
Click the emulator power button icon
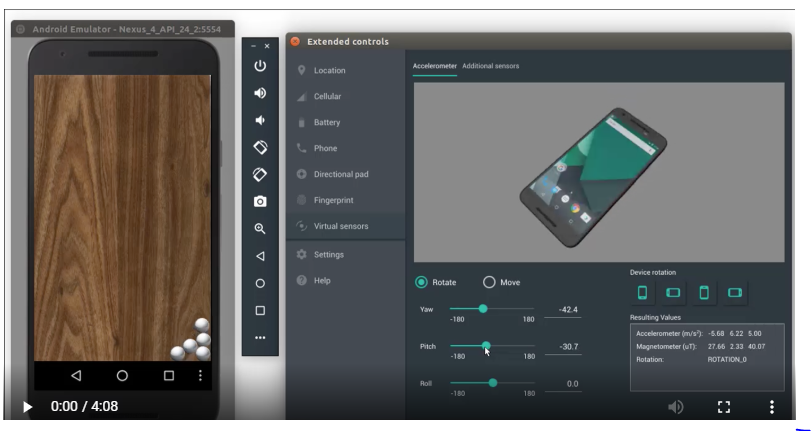click(x=260, y=66)
